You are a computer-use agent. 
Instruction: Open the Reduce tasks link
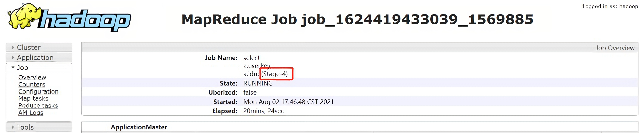38,106
